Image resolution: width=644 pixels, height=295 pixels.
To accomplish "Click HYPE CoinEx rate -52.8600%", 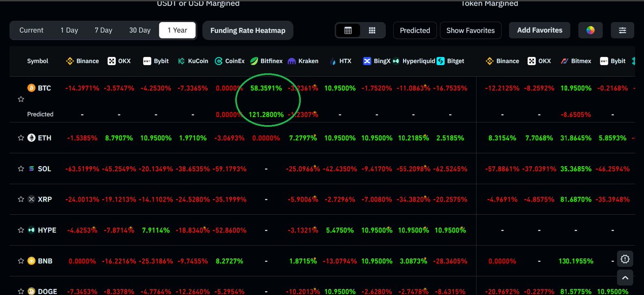I will pos(229,231).
